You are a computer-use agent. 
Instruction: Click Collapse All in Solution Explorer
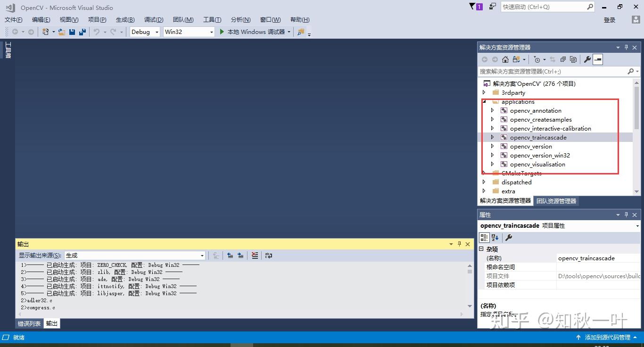(x=563, y=59)
